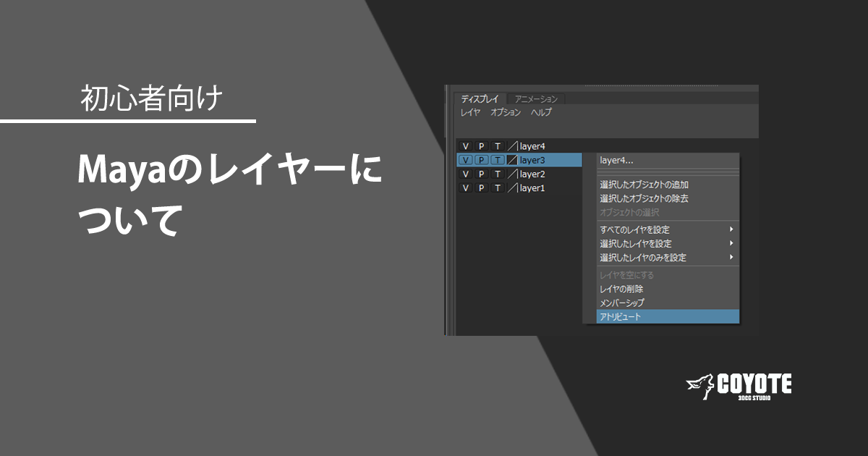Choose レイヤの削除 from context menu
Screen dimensions: 868x456
pos(668,289)
